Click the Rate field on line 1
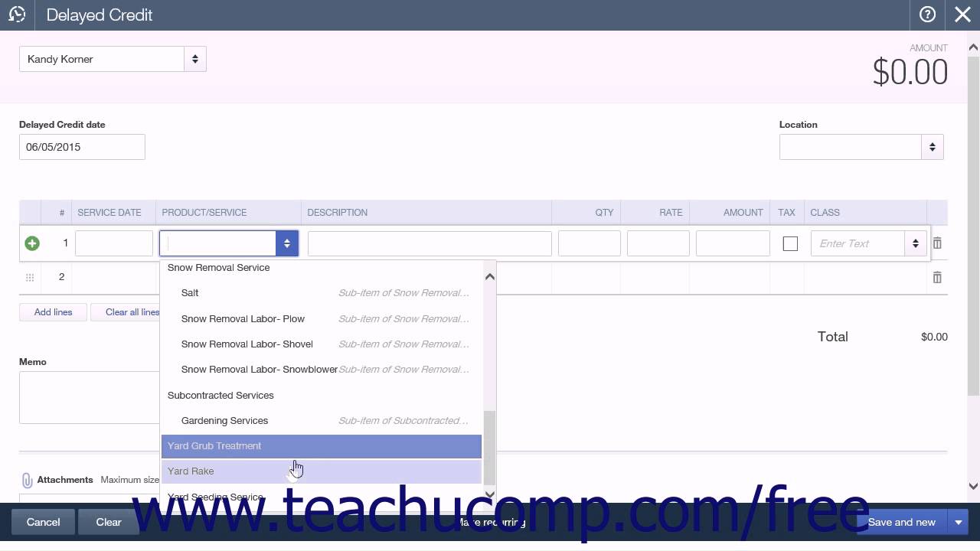Viewport: 980px width, 551px height. pyautogui.click(x=658, y=243)
